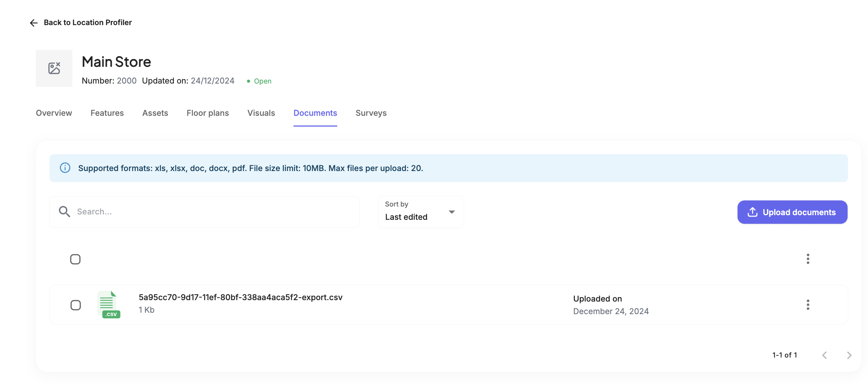Select the Surveys tab
The image size is (868, 388).
tap(371, 113)
